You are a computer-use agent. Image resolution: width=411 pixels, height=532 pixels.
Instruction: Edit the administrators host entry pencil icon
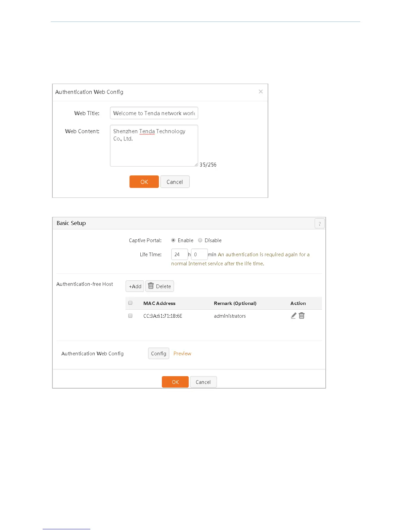click(x=293, y=315)
